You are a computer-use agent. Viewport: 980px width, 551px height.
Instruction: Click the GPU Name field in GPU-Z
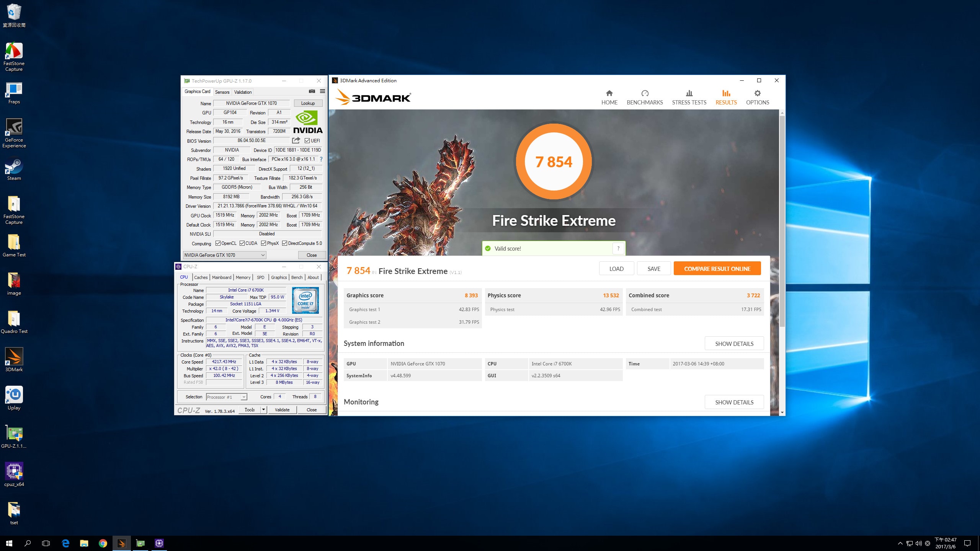click(x=252, y=103)
